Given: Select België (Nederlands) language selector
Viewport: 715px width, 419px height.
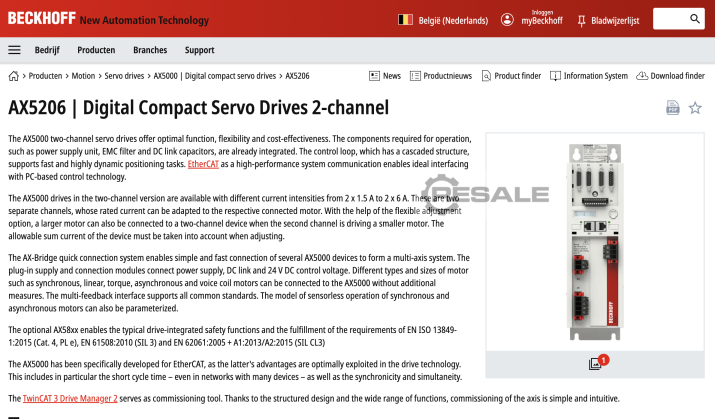Looking at the screenshot, I should pyautogui.click(x=453, y=21).
